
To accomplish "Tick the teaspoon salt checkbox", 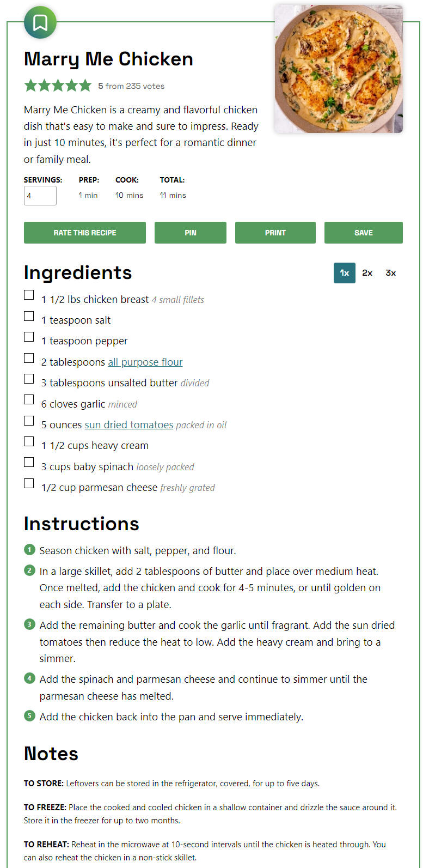I will [x=29, y=316].
